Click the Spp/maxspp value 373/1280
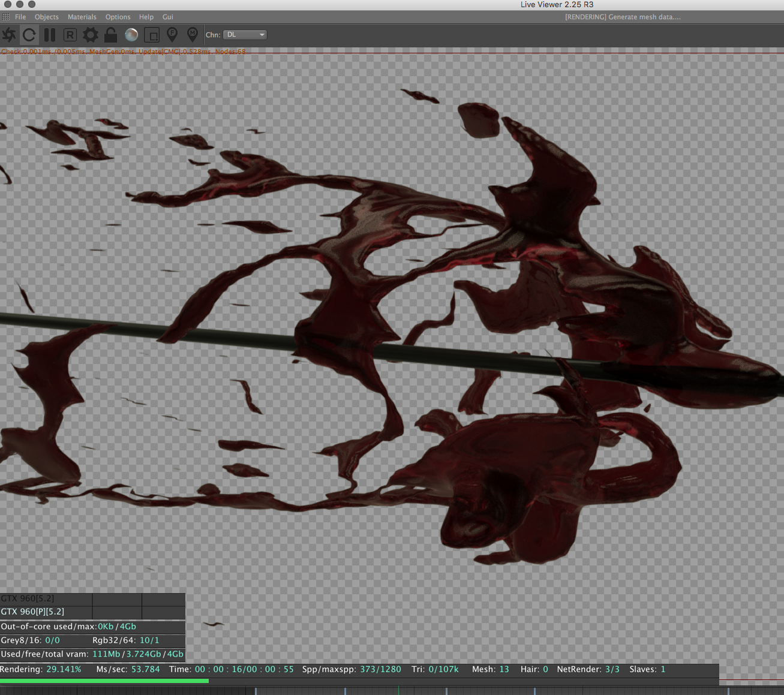This screenshot has width=784, height=695. [380, 669]
